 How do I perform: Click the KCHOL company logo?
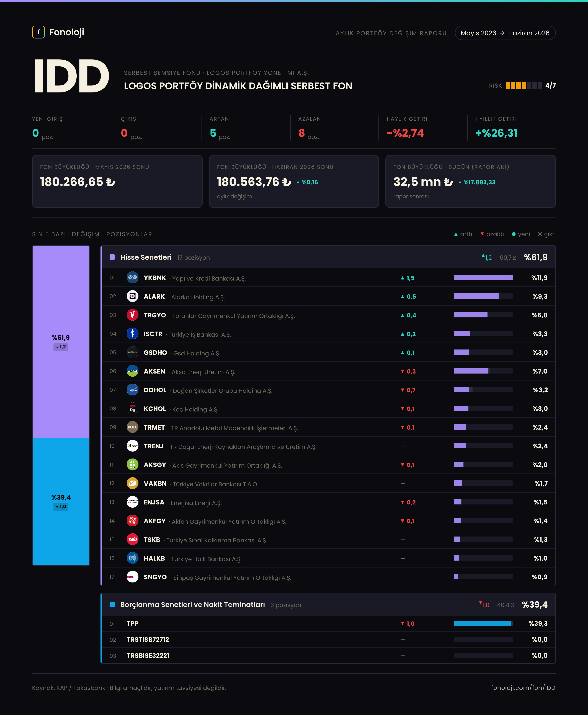[132, 409]
